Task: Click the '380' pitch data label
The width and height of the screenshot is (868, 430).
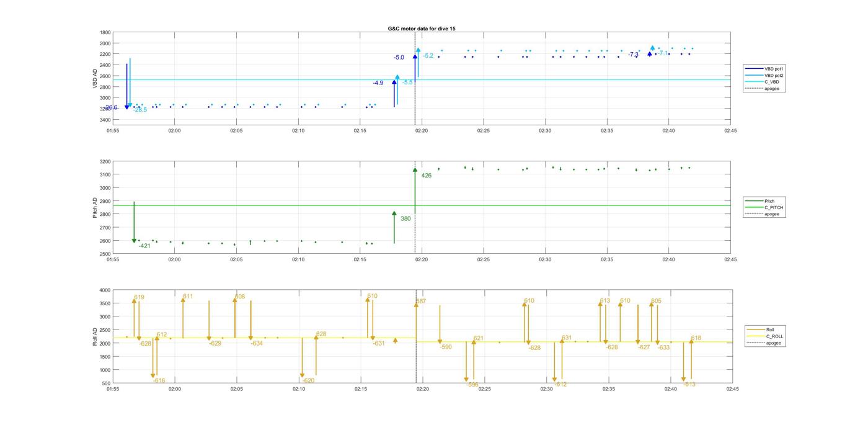Action: [x=405, y=218]
